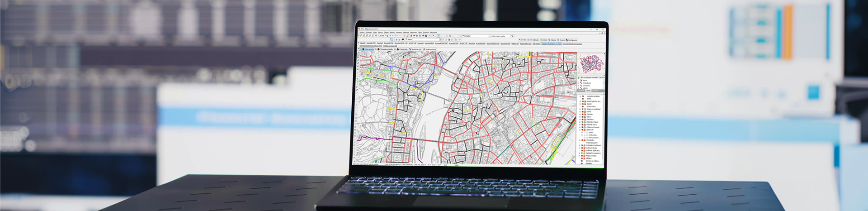Open the Vyhledat combo box
Image resolution: width=868 pixels, height=211 pixels.
(477, 36)
